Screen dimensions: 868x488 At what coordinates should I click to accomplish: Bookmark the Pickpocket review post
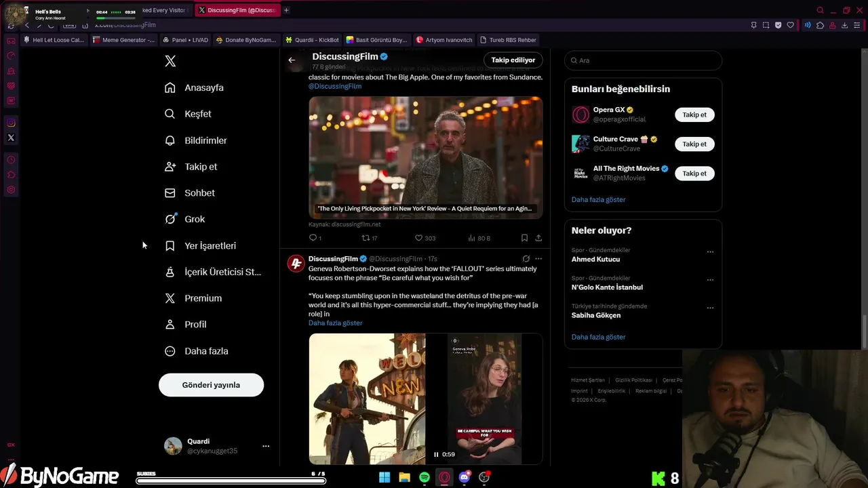coord(524,238)
